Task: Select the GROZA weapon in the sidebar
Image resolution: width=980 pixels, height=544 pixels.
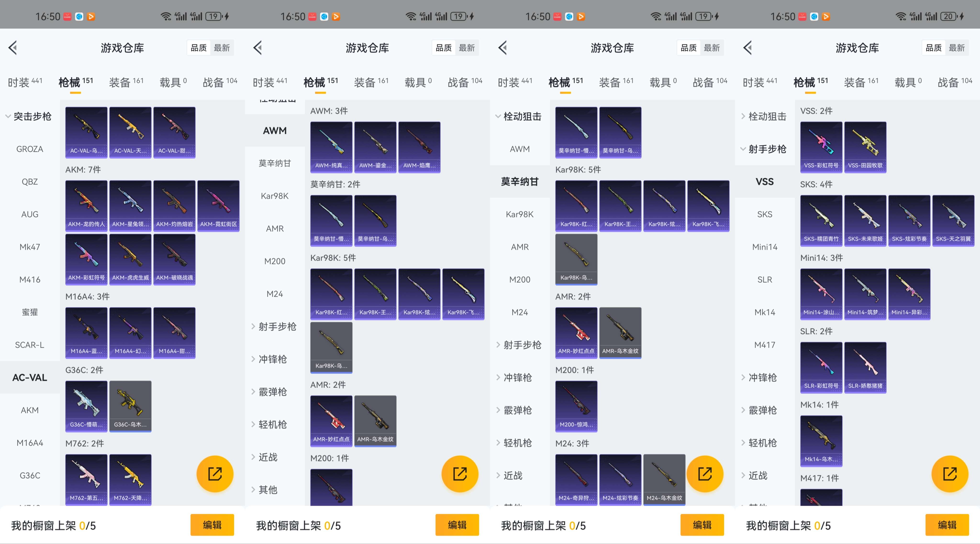Action: (30, 149)
